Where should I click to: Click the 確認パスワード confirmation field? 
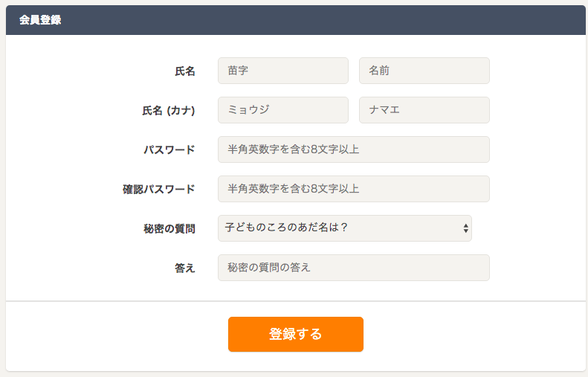tap(353, 189)
